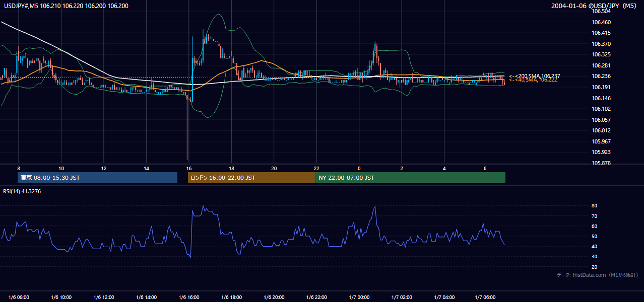Click the データ: HistData.com source note
The width and height of the screenshot is (644, 302).
(598, 275)
